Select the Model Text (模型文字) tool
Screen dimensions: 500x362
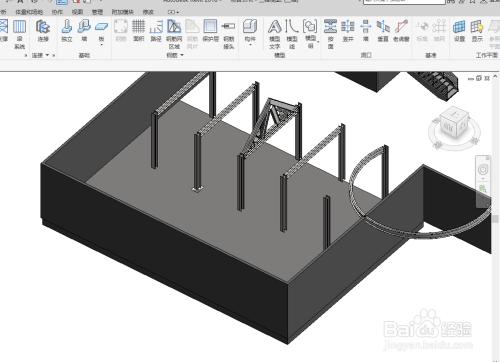coord(275,34)
